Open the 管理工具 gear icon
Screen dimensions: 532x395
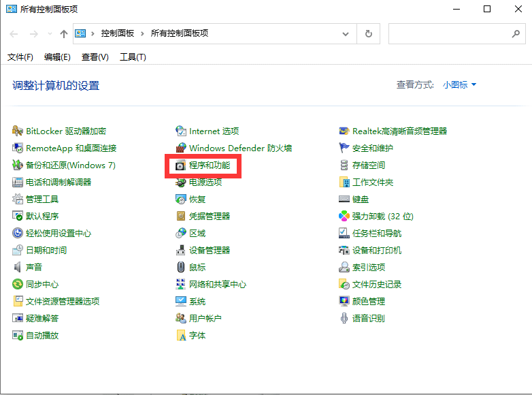[17, 199]
